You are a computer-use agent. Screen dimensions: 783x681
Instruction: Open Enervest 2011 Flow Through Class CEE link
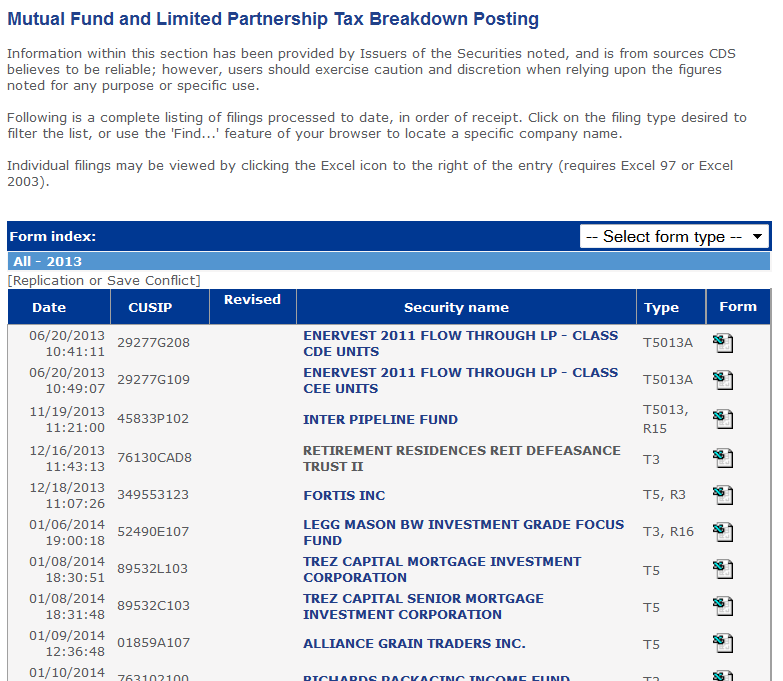tap(460, 380)
